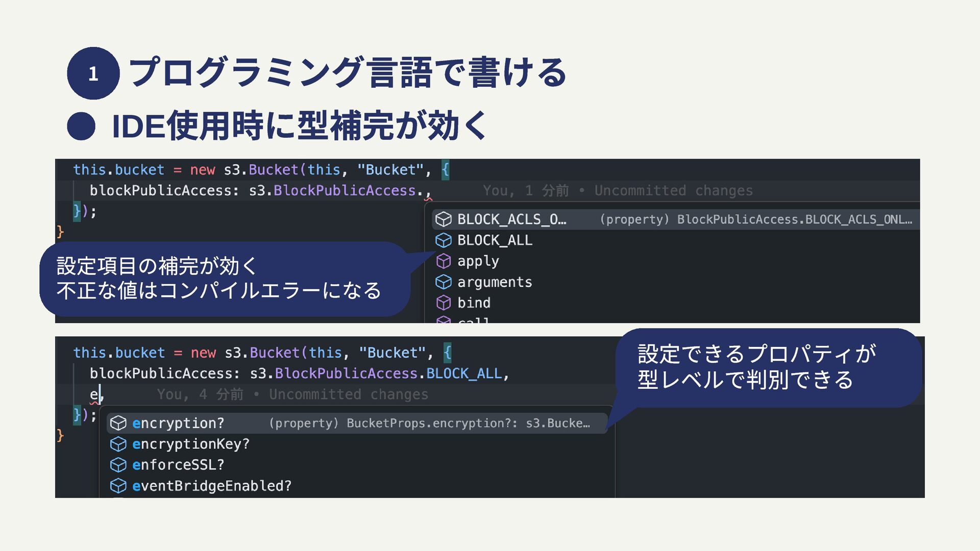
Task: Click the enforceSSL? suggestion cube icon
Action: (118, 465)
